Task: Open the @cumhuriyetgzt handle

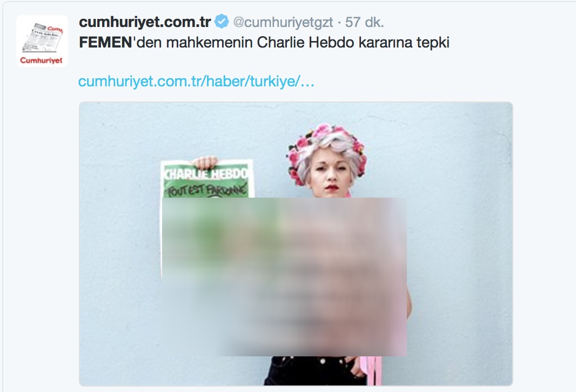Action: click(x=283, y=22)
